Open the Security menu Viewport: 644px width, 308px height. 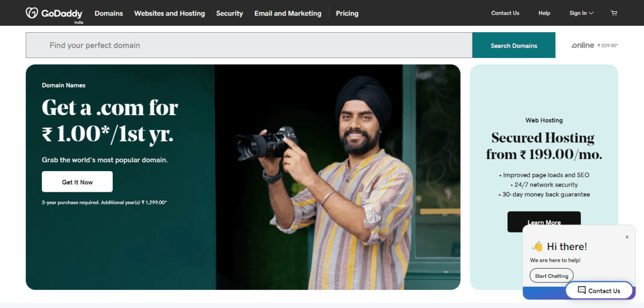tap(229, 14)
